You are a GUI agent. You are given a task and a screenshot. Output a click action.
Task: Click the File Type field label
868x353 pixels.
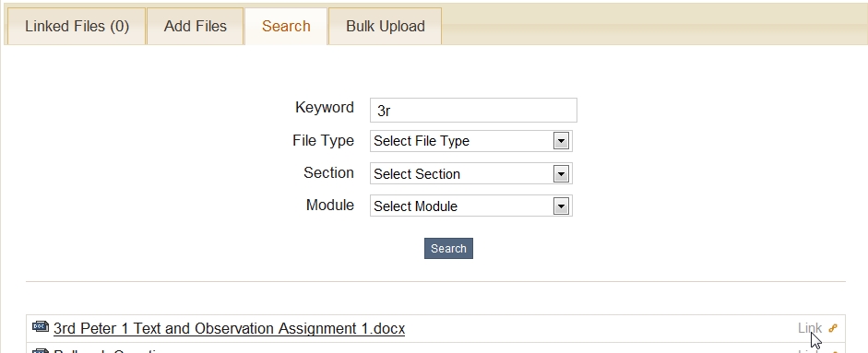coord(323,140)
